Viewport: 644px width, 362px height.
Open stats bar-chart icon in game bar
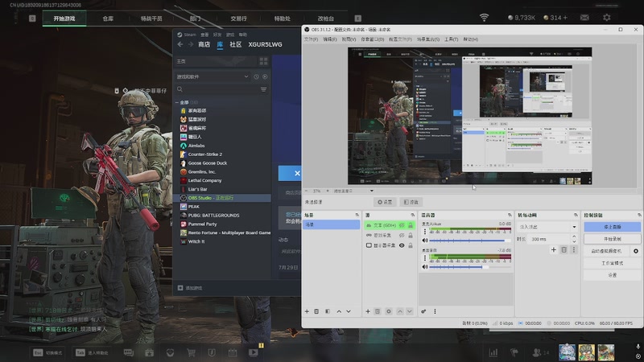[493, 352]
